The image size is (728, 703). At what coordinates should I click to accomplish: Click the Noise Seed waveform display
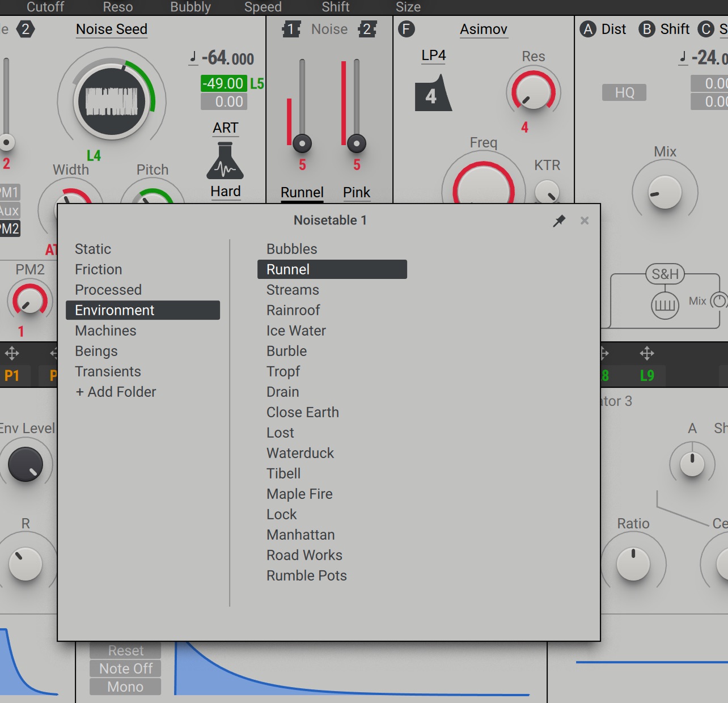pos(112,101)
